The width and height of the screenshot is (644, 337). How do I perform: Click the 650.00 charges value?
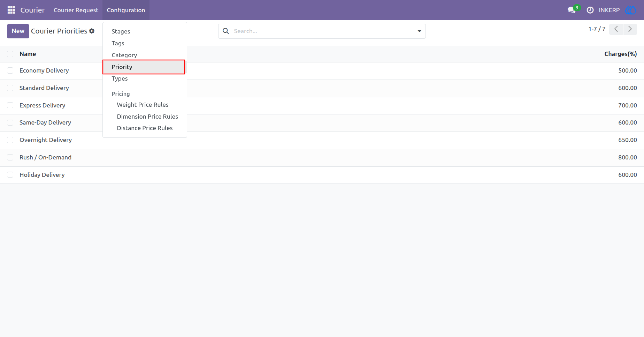point(628,140)
